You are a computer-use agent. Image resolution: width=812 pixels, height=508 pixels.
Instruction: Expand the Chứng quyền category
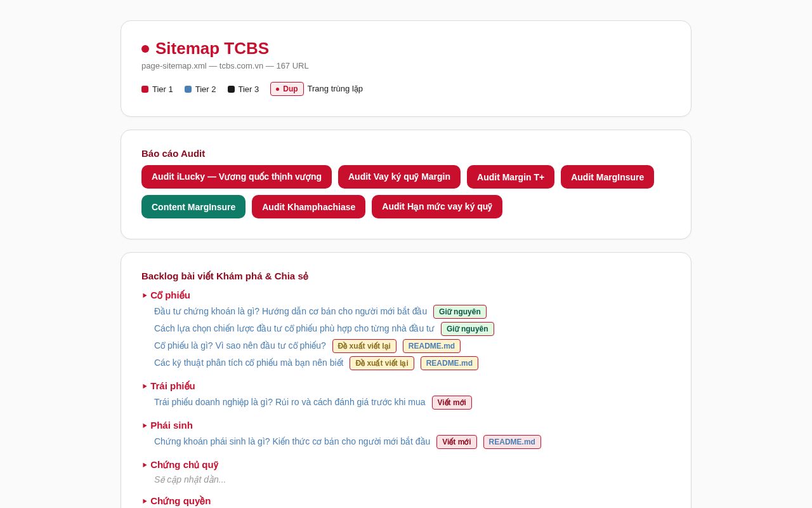tap(176, 501)
